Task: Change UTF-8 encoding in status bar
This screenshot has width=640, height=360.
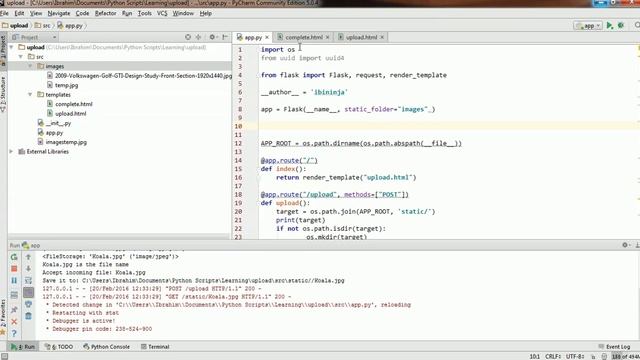Action: [x=575, y=356]
